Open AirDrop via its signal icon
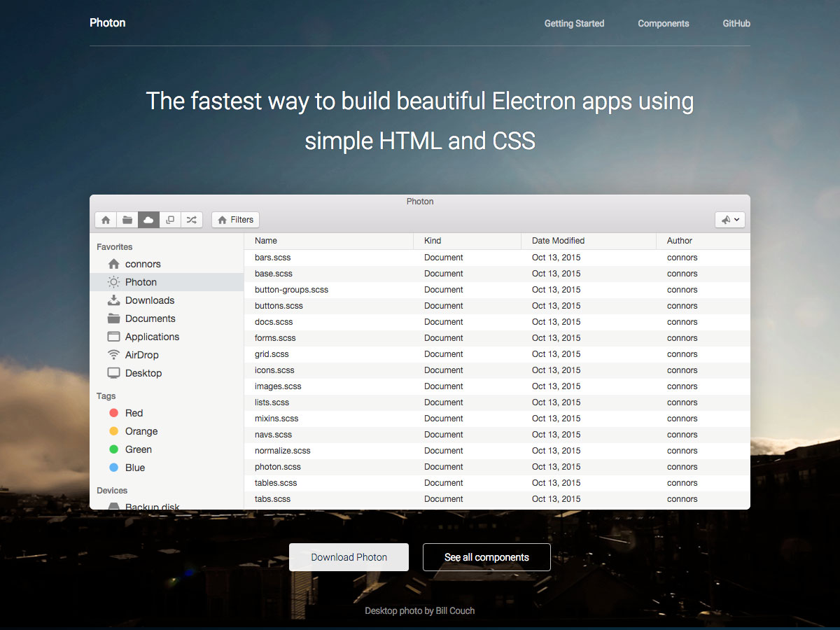Image resolution: width=840 pixels, height=630 pixels. 113,355
